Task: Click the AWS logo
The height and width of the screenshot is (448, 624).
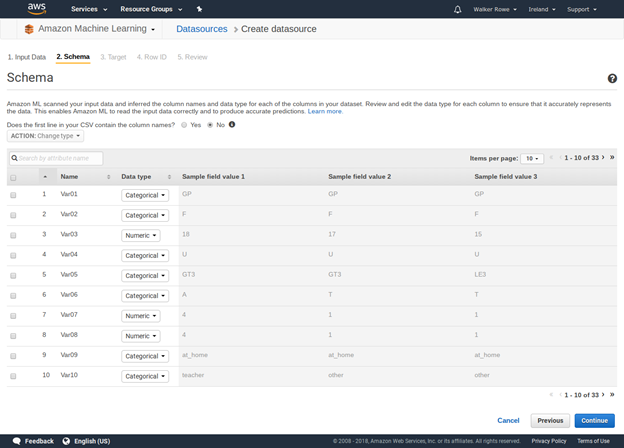Action: 37,9
